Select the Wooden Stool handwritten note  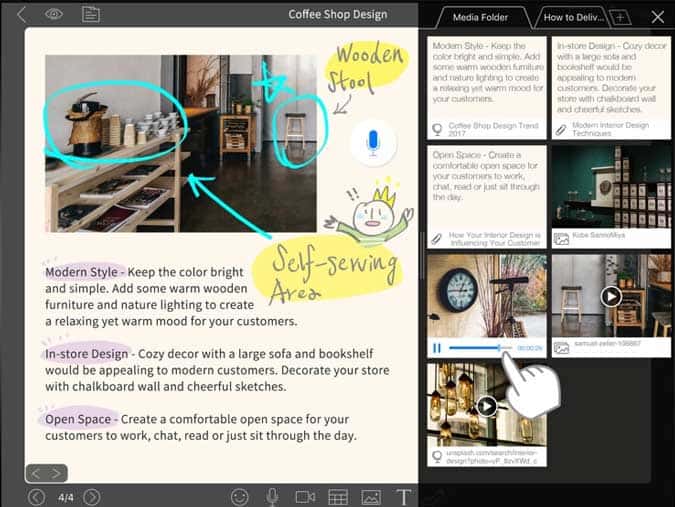click(x=366, y=68)
